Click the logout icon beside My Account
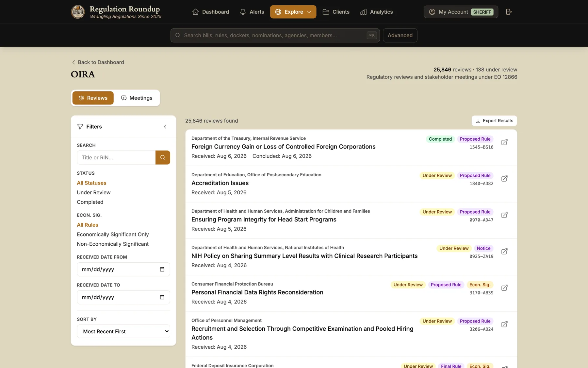Image resolution: width=588 pixels, height=368 pixels. (509, 12)
